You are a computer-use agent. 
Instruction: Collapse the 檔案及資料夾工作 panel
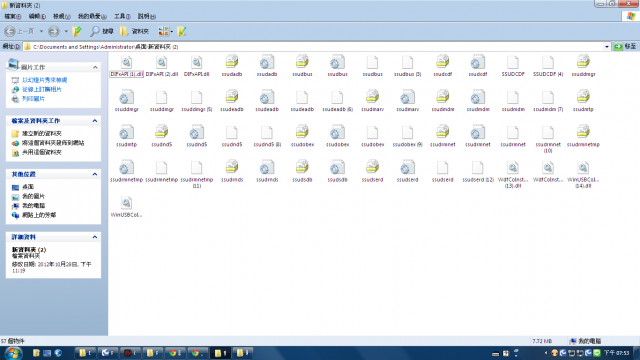(x=95, y=121)
